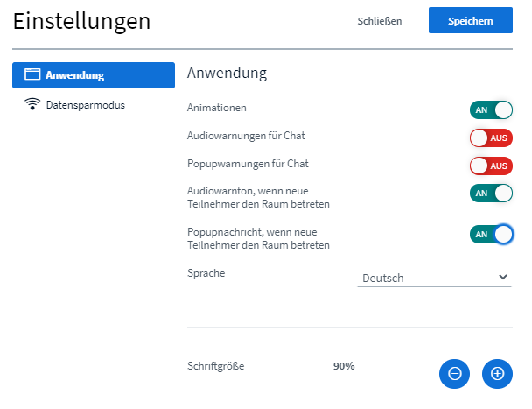Viewport: 532px width, 409px height.
Task: Click the Animationen setting label
Action: click(x=217, y=108)
